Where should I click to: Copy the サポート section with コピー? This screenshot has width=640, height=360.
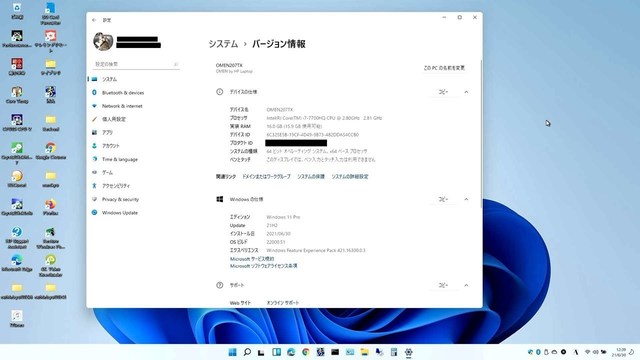click(443, 285)
